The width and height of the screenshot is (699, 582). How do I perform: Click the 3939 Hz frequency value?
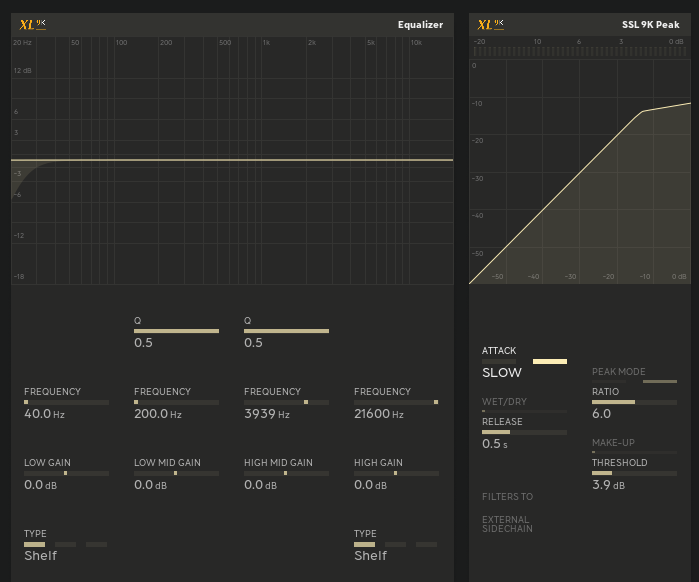[267, 414]
